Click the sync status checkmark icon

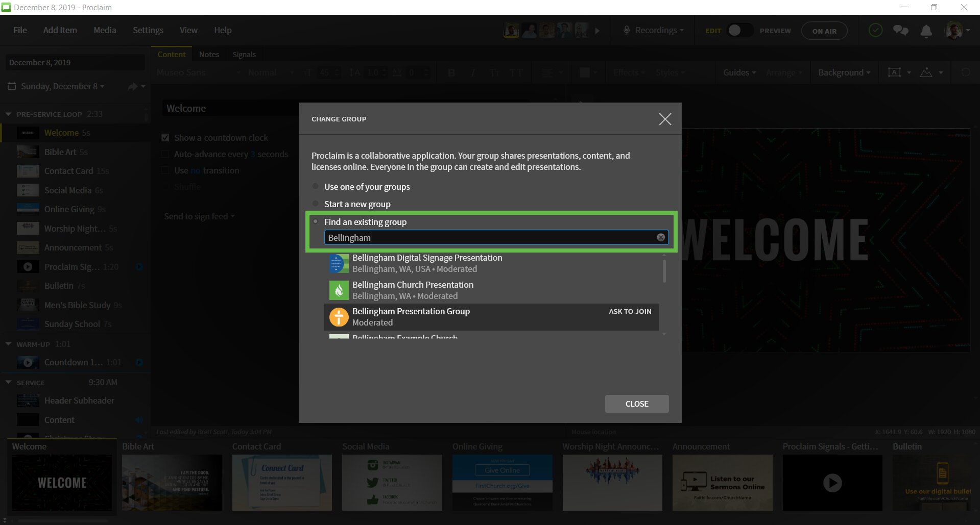(x=875, y=31)
